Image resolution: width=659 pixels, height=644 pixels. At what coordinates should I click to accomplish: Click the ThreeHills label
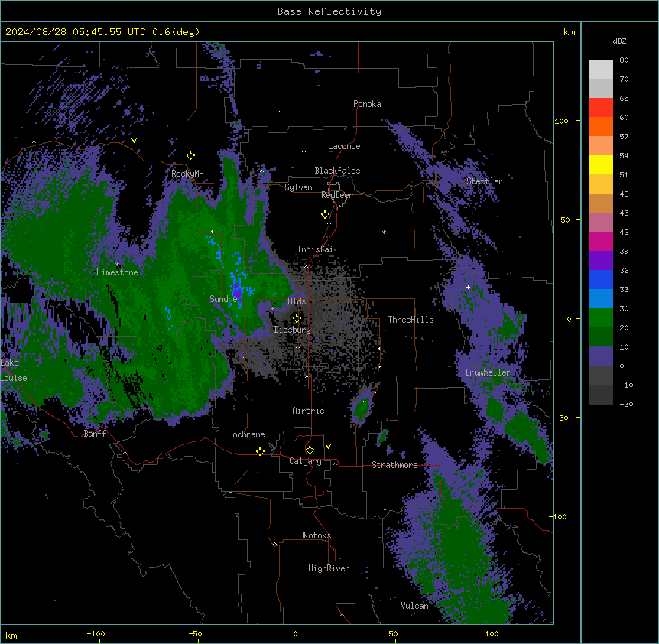pyautogui.click(x=411, y=320)
